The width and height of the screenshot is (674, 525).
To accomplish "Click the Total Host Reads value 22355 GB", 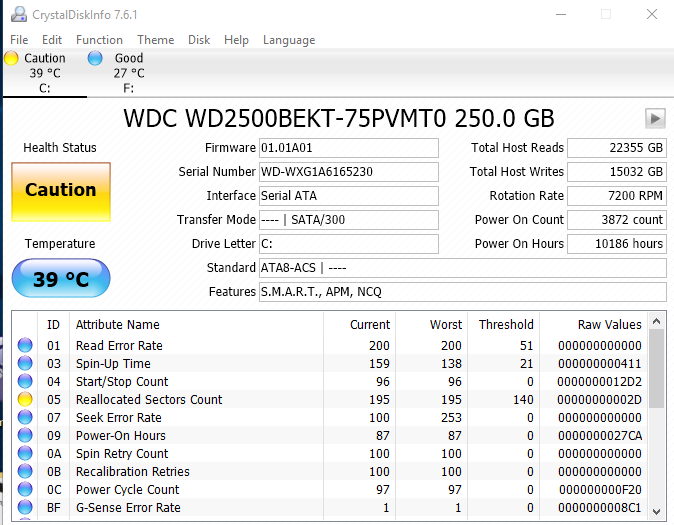I will click(x=617, y=148).
